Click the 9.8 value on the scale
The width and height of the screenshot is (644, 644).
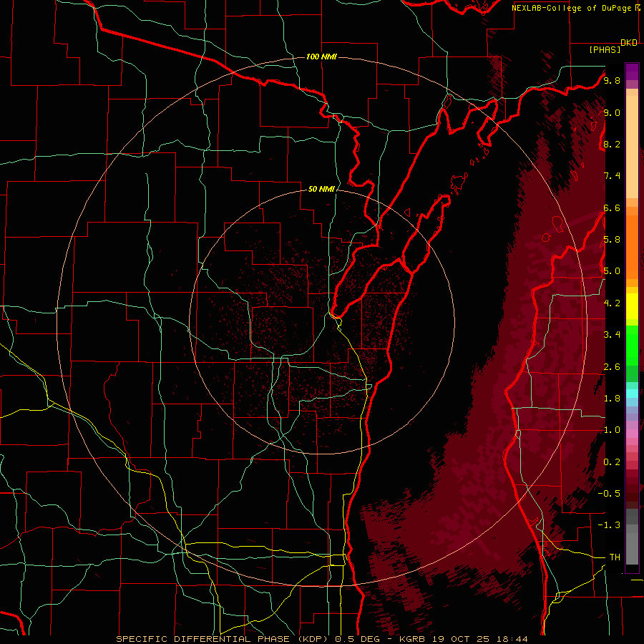612,80
